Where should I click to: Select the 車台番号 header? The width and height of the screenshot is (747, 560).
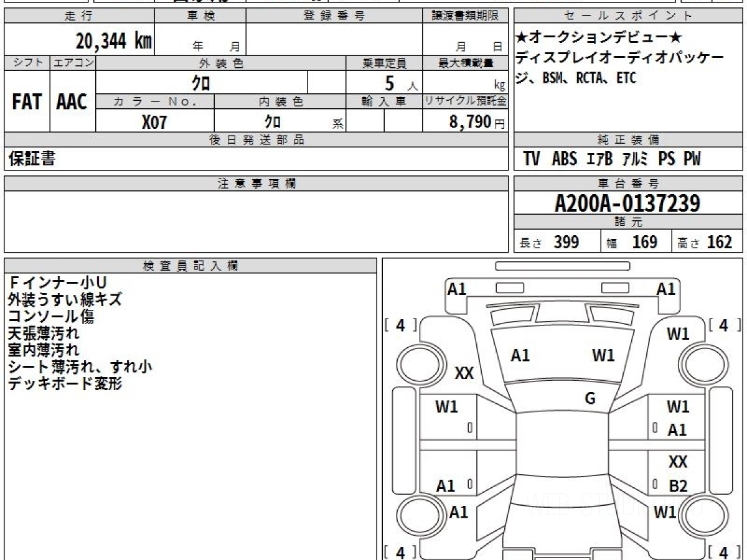(628, 184)
